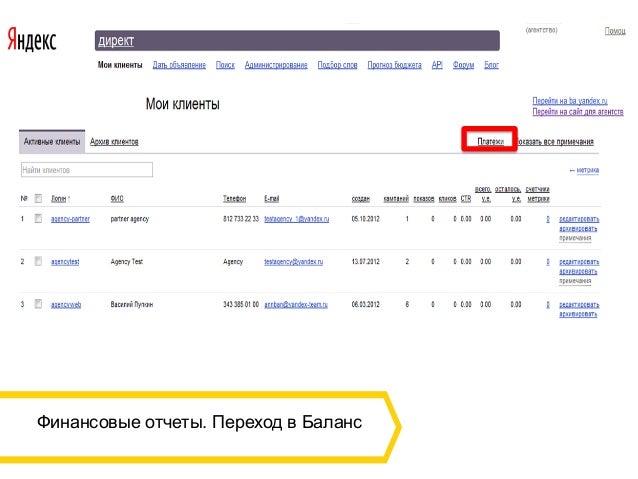Follow the Перейти на ba.yandex.ru link
The height and width of the screenshot is (479, 638).
tap(570, 101)
